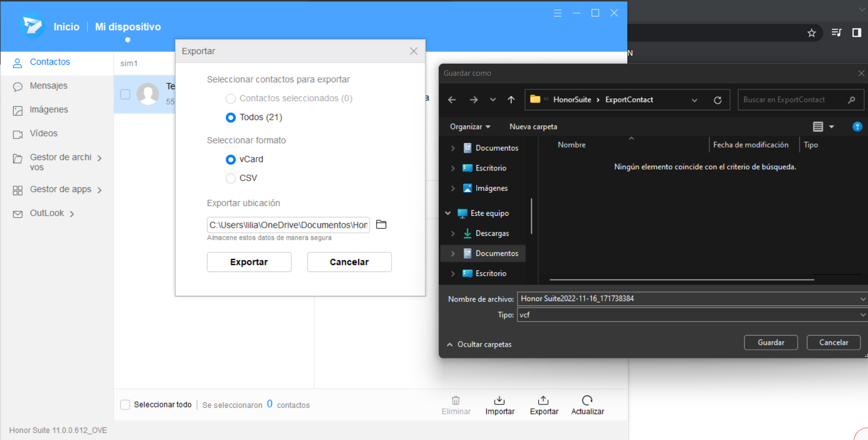This screenshot has height=440, width=868.
Task: Expand the Gestor de apps submenu
Action: 99,190
